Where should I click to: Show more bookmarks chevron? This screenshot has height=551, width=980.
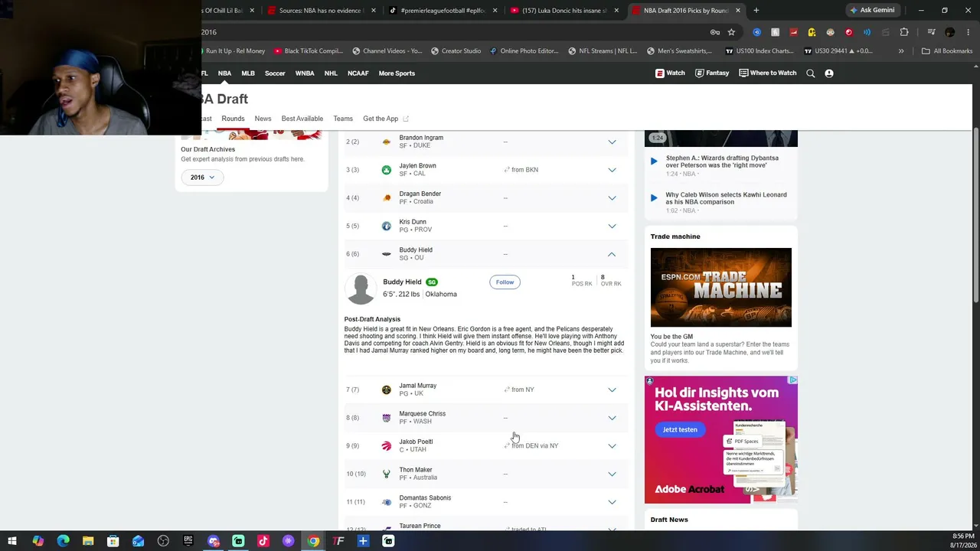coord(901,51)
